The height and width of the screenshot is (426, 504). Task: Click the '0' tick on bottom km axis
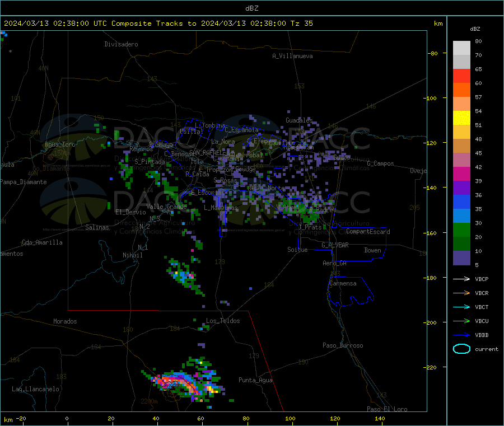click(67, 418)
